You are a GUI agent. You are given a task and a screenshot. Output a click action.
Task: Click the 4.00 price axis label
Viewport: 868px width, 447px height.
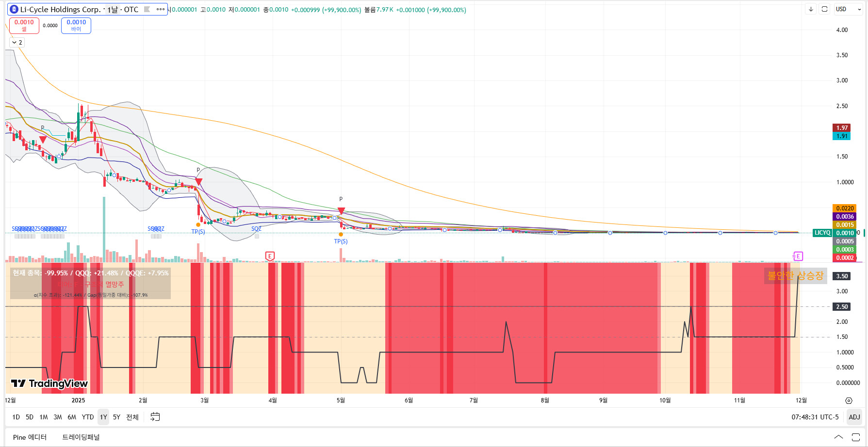(x=842, y=30)
